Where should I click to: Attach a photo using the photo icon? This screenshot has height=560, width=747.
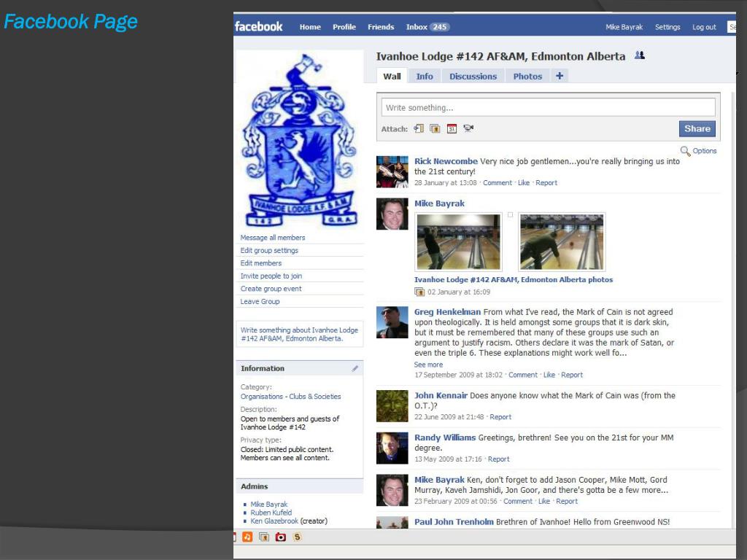tap(435, 128)
